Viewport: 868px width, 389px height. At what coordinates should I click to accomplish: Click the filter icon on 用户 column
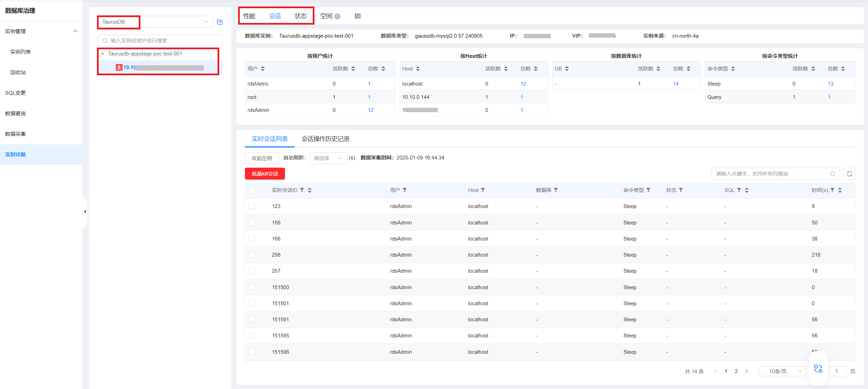point(405,190)
